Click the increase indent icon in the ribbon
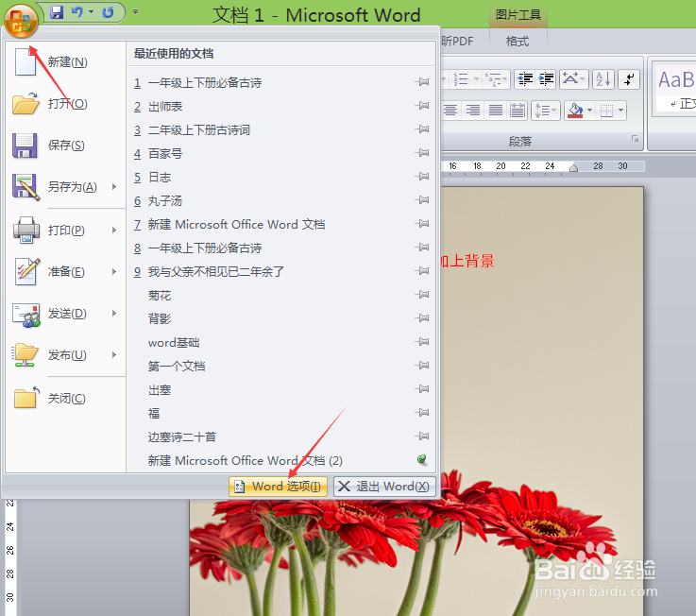Screen dimensions: 696x616 point(546,79)
